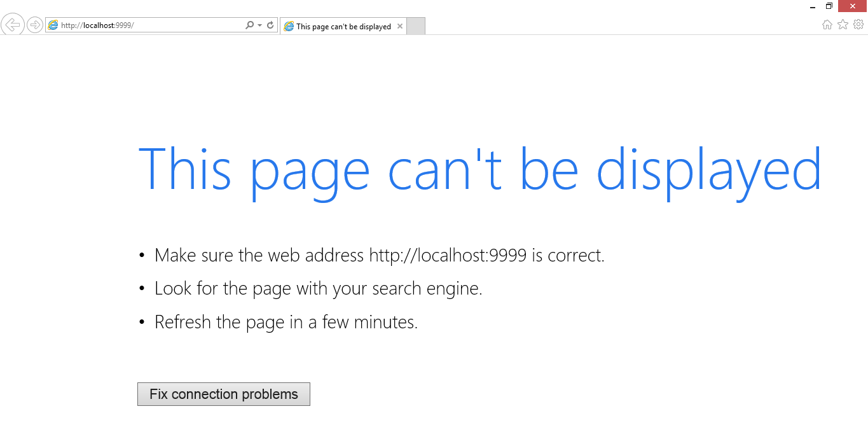Click the magnifier Search icon in address bar
Viewport: 868px width, 439px height.
pyautogui.click(x=249, y=25)
